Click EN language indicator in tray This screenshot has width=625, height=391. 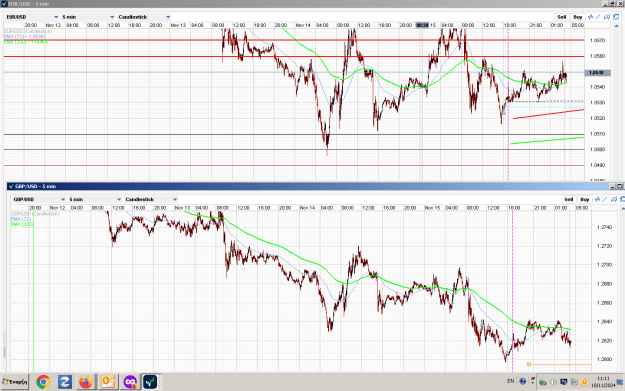tap(511, 381)
